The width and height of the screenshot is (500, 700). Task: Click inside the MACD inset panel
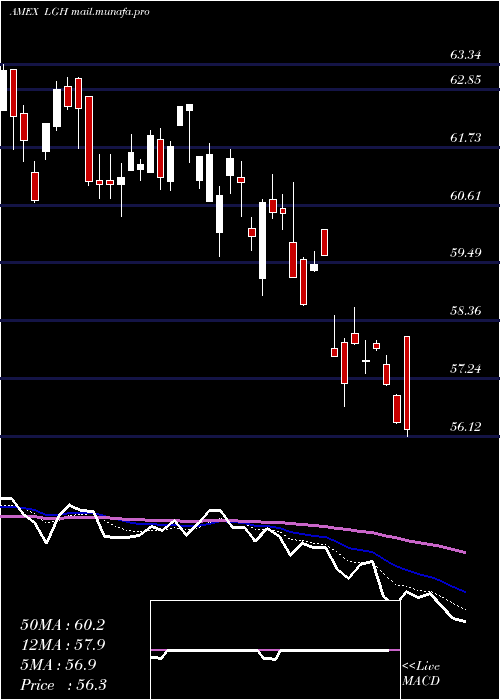(275, 650)
